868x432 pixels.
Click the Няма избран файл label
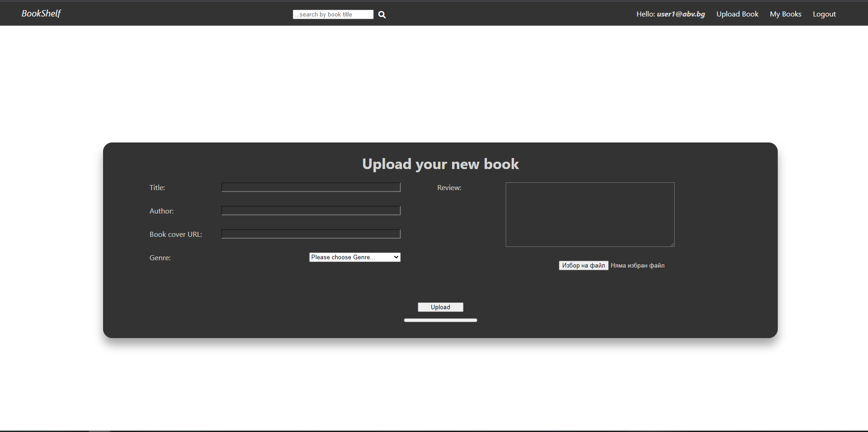coord(638,265)
